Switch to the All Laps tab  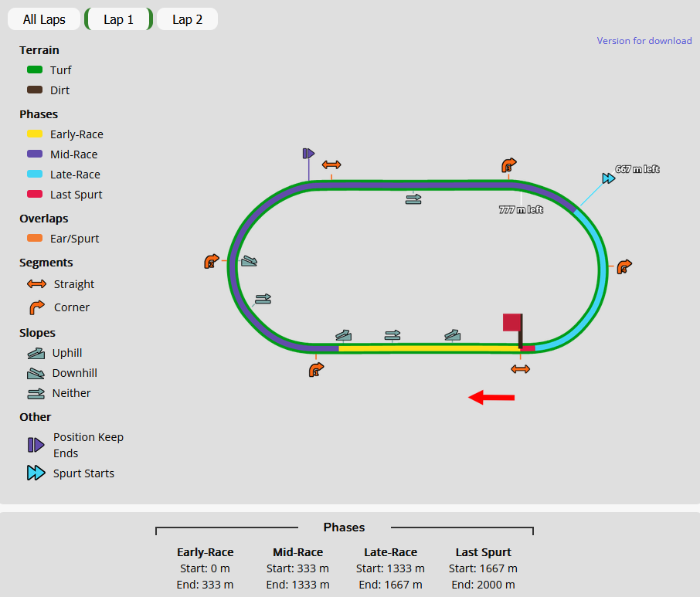(44, 19)
